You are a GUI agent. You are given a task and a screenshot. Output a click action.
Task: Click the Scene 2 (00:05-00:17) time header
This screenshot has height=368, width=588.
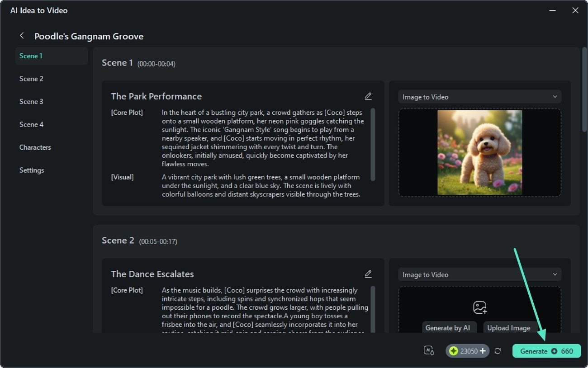(x=139, y=241)
